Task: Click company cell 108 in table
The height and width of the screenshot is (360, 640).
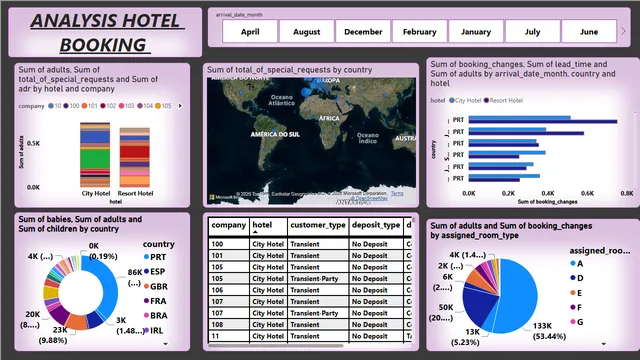Action: [x=229, y=324]
